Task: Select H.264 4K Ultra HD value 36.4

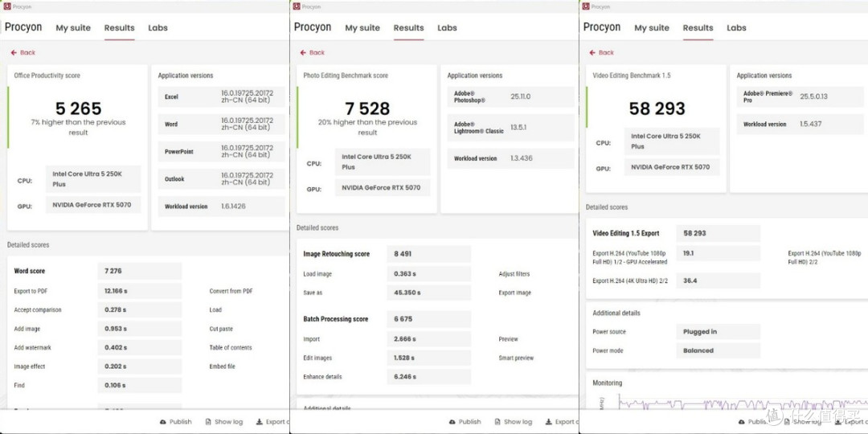Action: click(719, 280)
